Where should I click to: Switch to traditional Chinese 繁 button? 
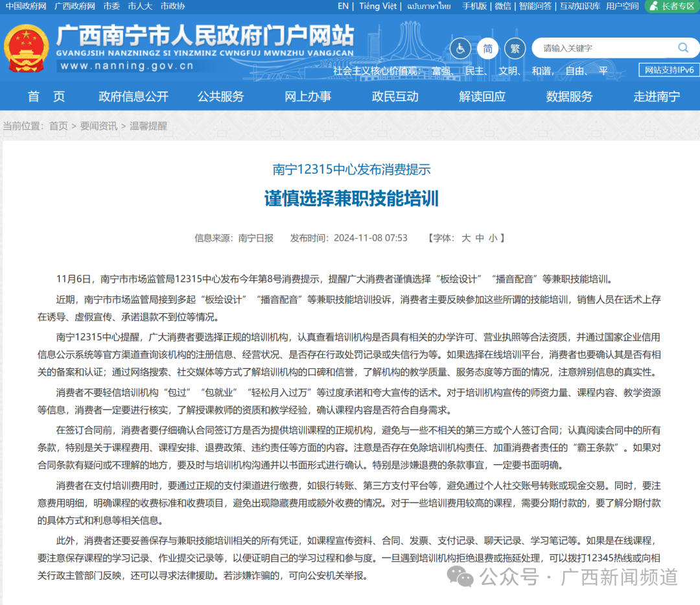point(515,48)
